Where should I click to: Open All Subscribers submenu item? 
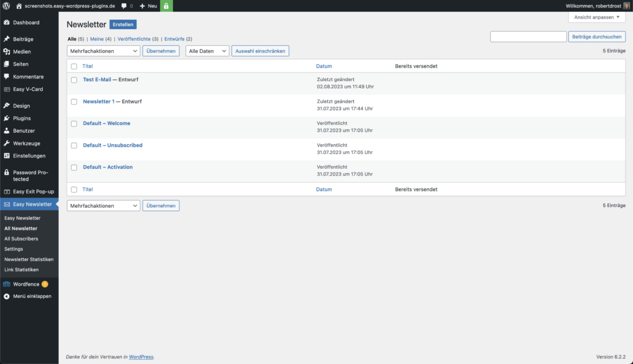tap(21, 239)
